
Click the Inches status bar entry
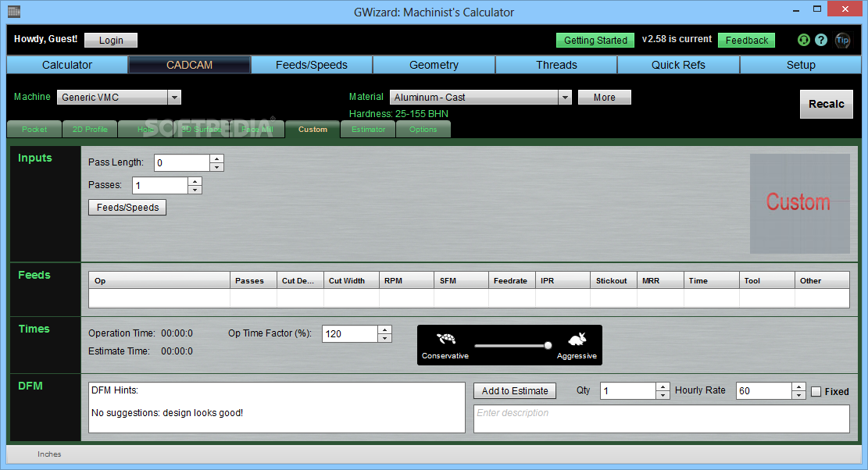(49, 454)
